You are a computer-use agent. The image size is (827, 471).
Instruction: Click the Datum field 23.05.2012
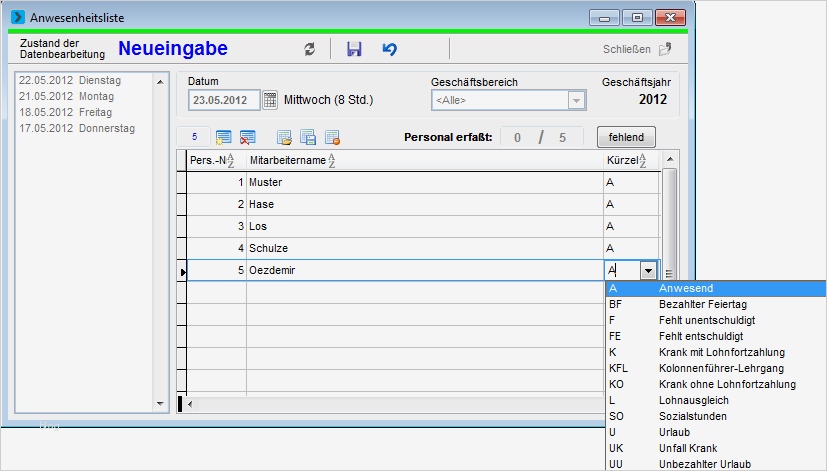pos(224,100)
